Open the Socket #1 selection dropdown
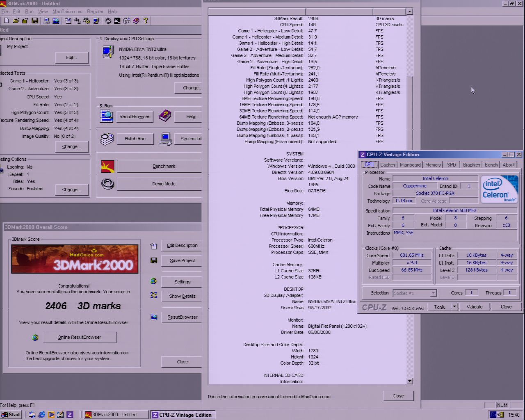525x420 pixels. pos(433,293)
